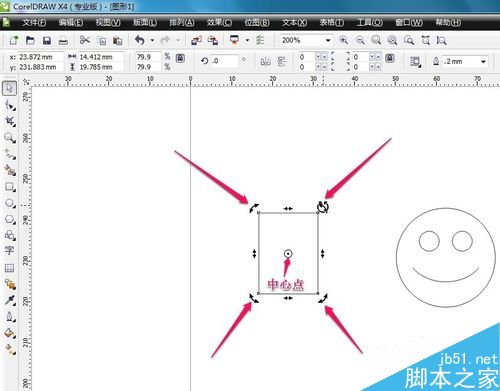Open the 编辑(E) menu

pos(71,23)
